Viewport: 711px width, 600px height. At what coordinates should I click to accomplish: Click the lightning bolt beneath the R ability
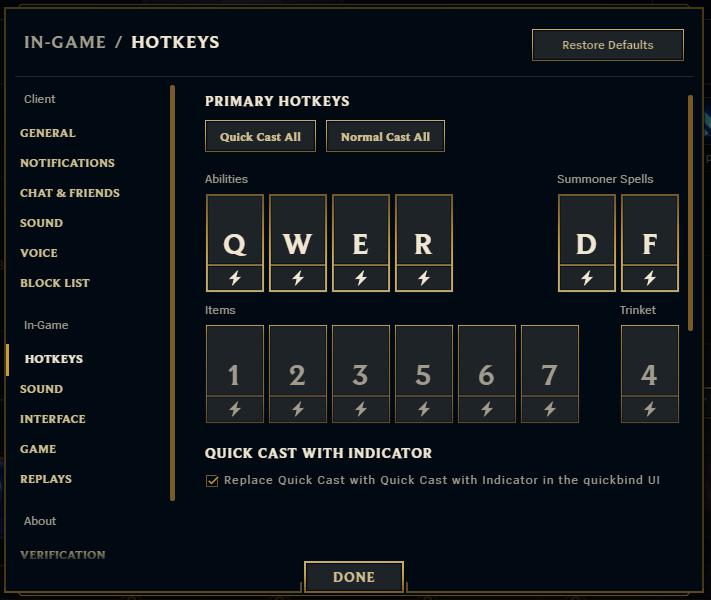click(x=424, y=278)
